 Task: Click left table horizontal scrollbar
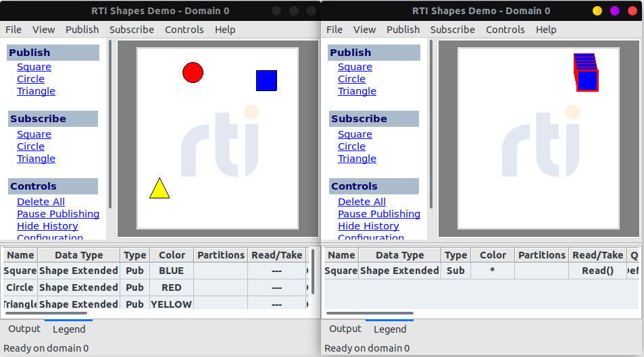[46, 313]
